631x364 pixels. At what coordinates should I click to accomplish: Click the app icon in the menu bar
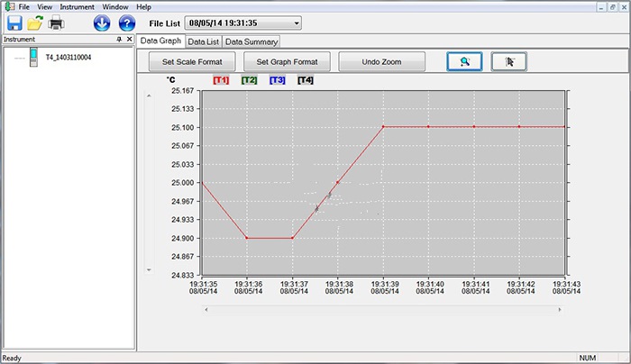(10, 6)
